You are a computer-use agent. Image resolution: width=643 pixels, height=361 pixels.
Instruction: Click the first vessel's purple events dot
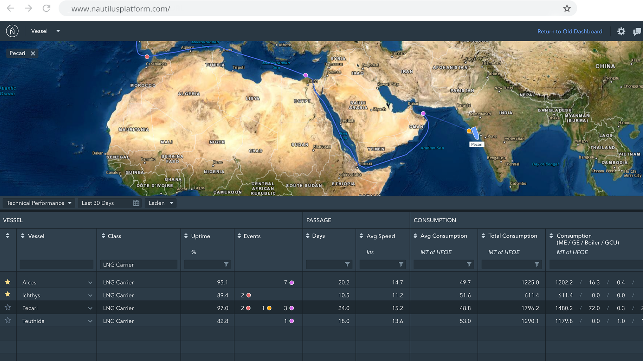tap(292, 283)
